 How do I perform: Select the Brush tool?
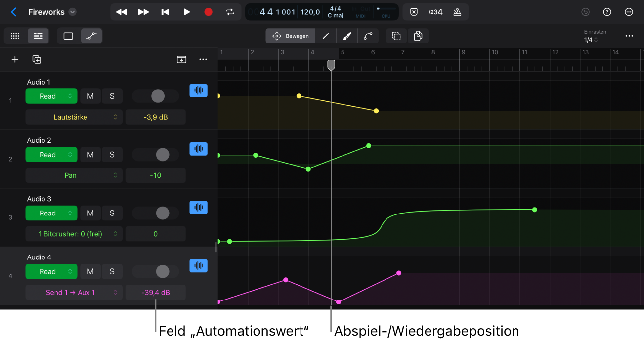click(x=347, y=36)
